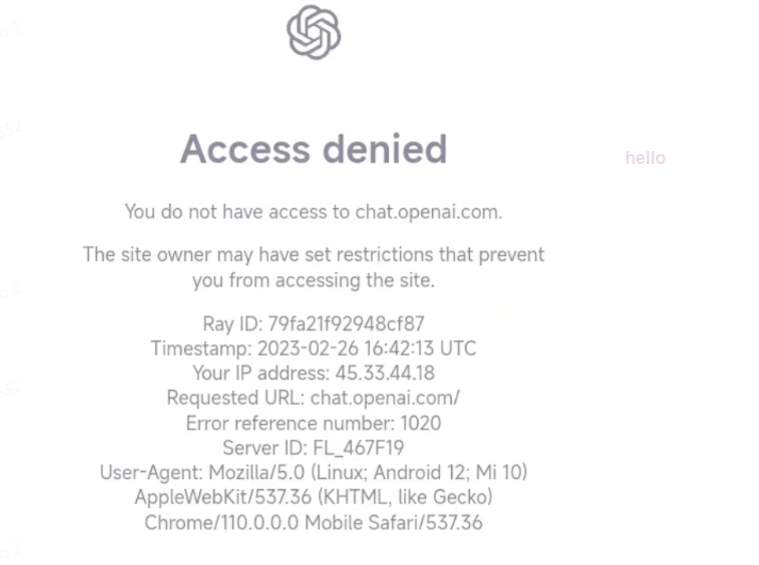Click the Error reference number 1020
This screenshot has width=759, height=565.
pyautogui.click(x=313, y=423)
